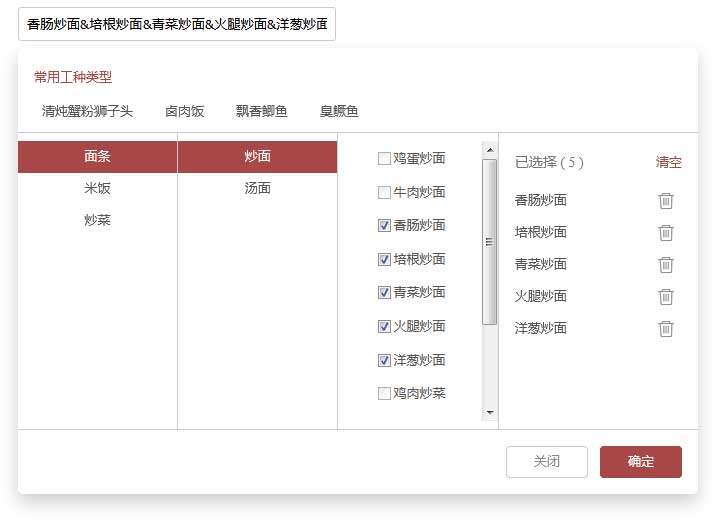Uncheck the 香肠炒面 checkbox

[x=384, y=226]
